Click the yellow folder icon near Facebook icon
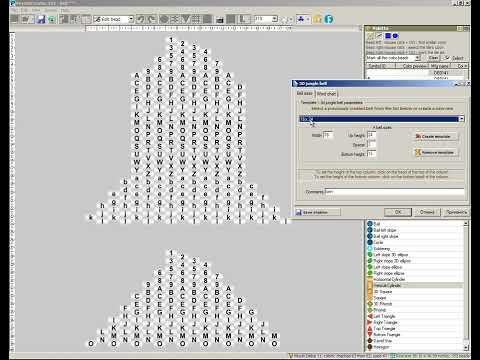 click(x=318, y=19)
